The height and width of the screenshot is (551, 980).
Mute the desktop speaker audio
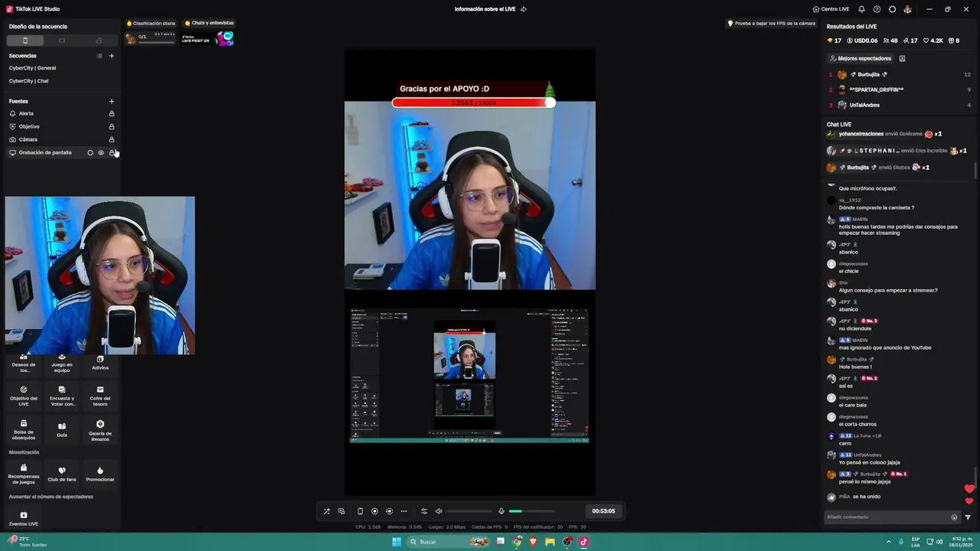click(x=439, y=511)
